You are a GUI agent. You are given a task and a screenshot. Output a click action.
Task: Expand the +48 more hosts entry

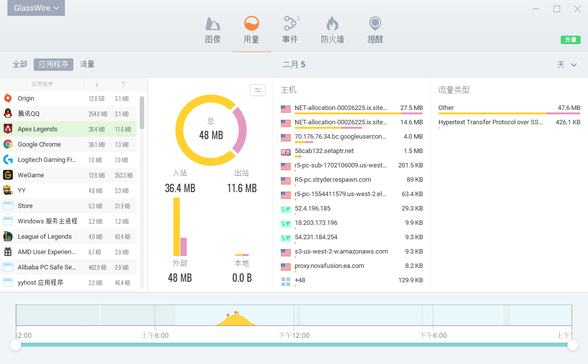(351, 280)
